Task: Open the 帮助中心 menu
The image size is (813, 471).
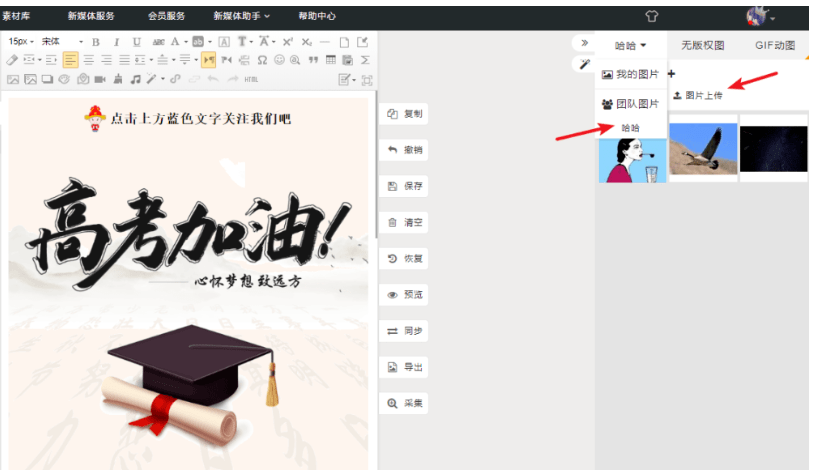Action: coord(317,16)
